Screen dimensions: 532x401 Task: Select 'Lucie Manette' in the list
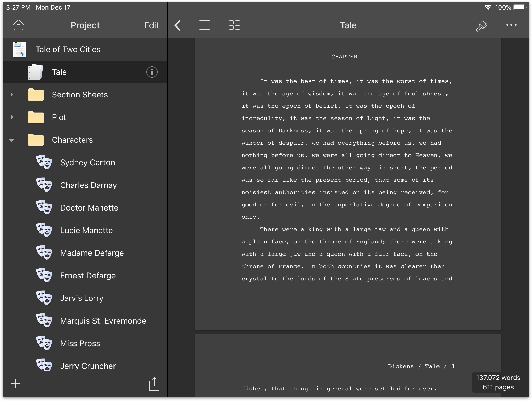coord(87,230)
